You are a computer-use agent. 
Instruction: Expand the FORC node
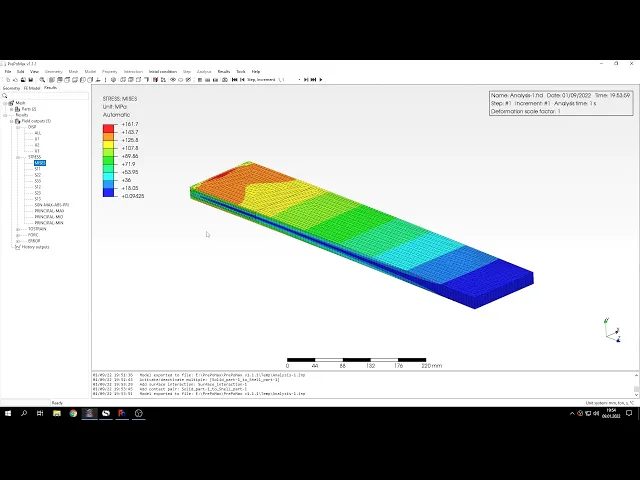(x=18, y=235)
